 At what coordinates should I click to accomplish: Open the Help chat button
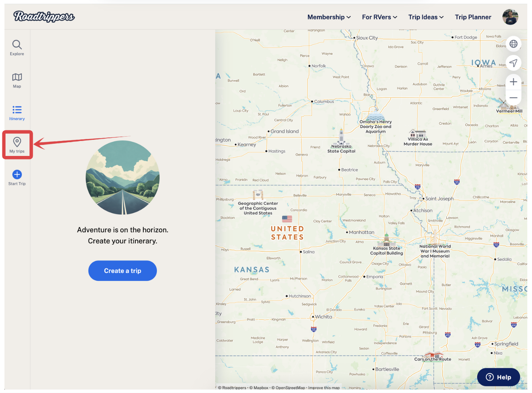[x=498, y=377]
